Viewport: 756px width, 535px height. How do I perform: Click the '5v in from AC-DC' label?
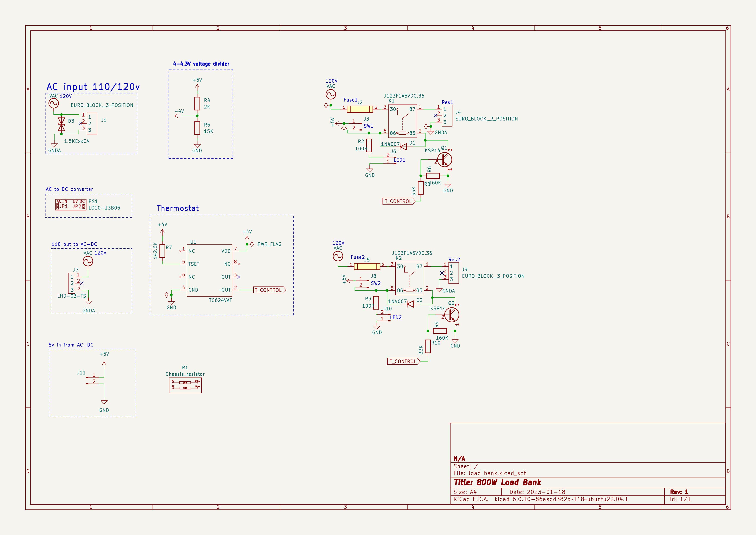pos(71,345)
